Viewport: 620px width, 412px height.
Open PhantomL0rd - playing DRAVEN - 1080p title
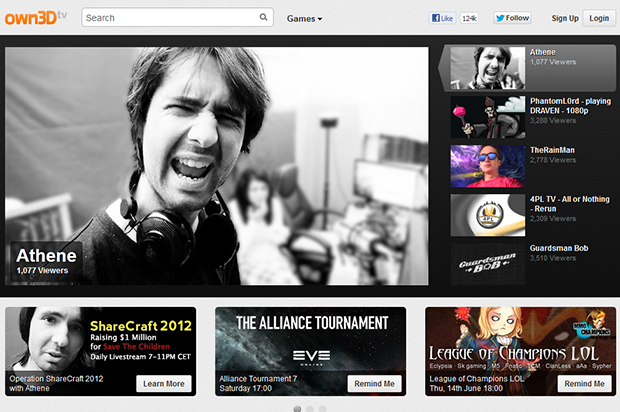[x=570, y=106]
